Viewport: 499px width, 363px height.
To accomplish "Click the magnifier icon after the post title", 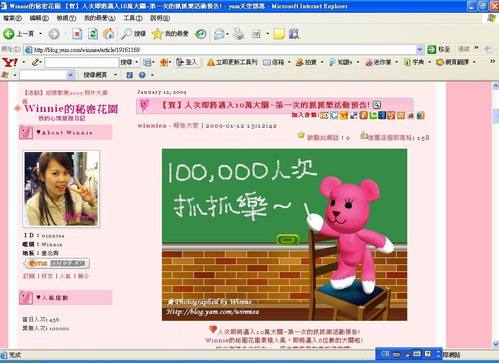I will 376,105.
